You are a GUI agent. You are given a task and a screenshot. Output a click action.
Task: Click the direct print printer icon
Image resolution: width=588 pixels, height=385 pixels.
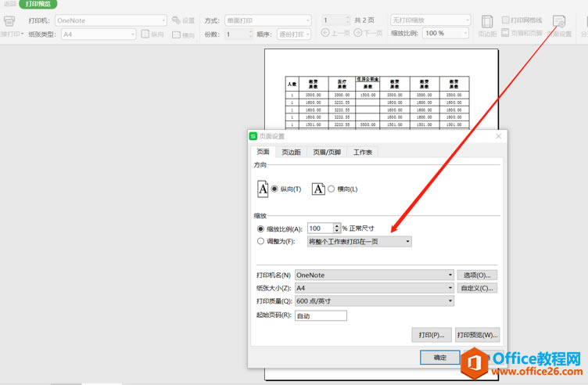click(x=9, y=22)
